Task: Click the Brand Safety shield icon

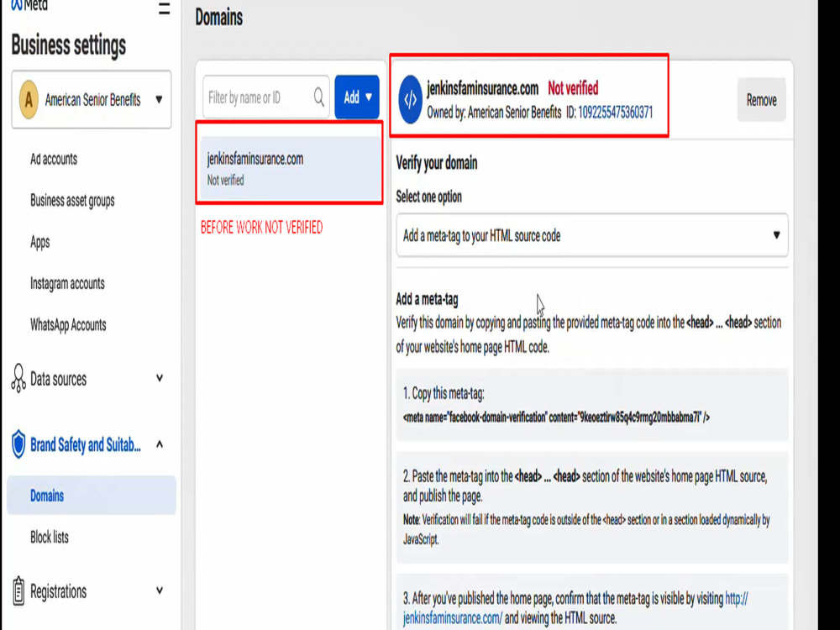Action: click(x=18, y=444)
